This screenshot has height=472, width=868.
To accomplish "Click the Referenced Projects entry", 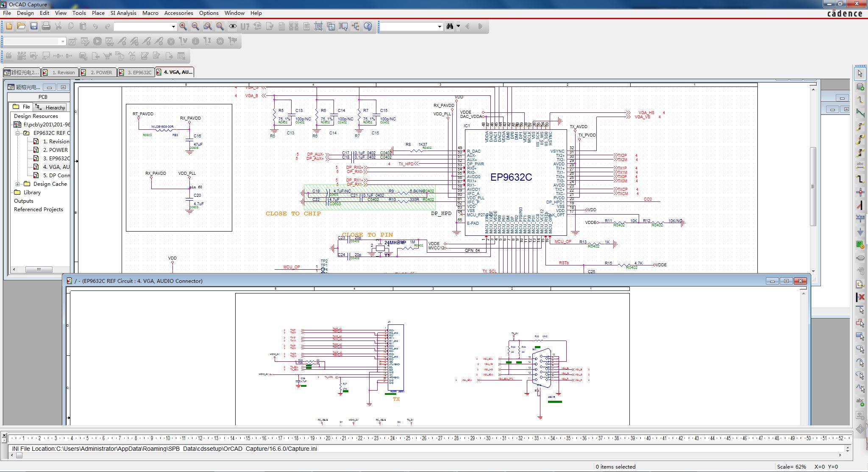I will [x=39, y=209].
